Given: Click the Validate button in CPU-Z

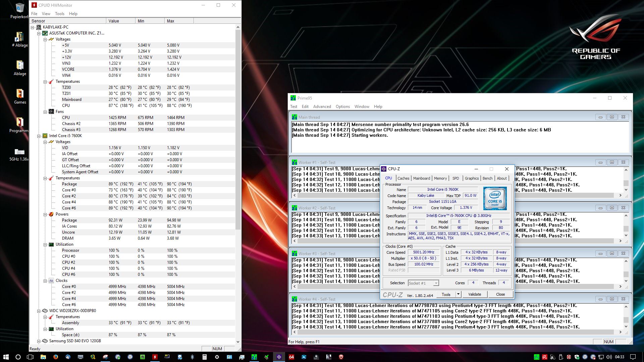Looking at the screenshot, I should 474,294.
